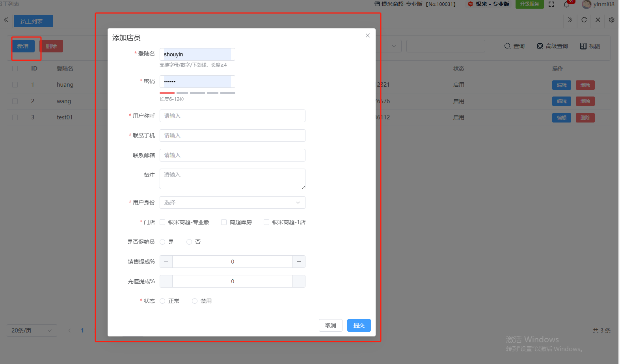Click the double-right arrow tab scroll icon
Viewport: 620px width, 364px height.
point(570,20)
